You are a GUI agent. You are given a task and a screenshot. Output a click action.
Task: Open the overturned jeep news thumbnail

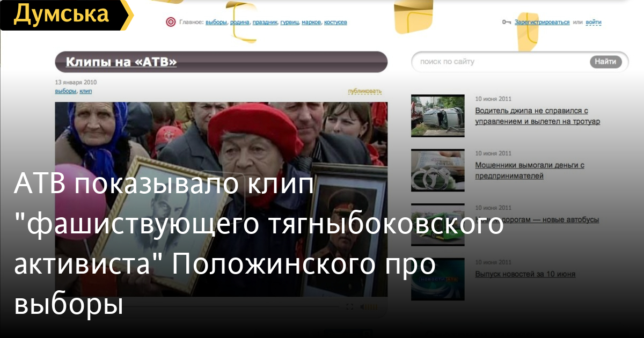pyautogui.click(x=437, y=115)
